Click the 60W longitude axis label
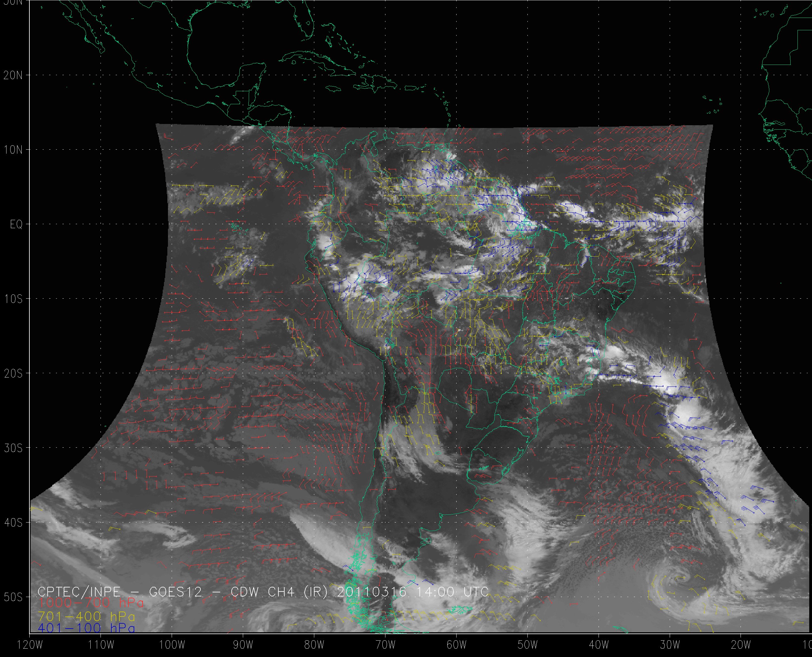This screenshot has height=657, width=812. pyautogui.click(x=456, y=645)
